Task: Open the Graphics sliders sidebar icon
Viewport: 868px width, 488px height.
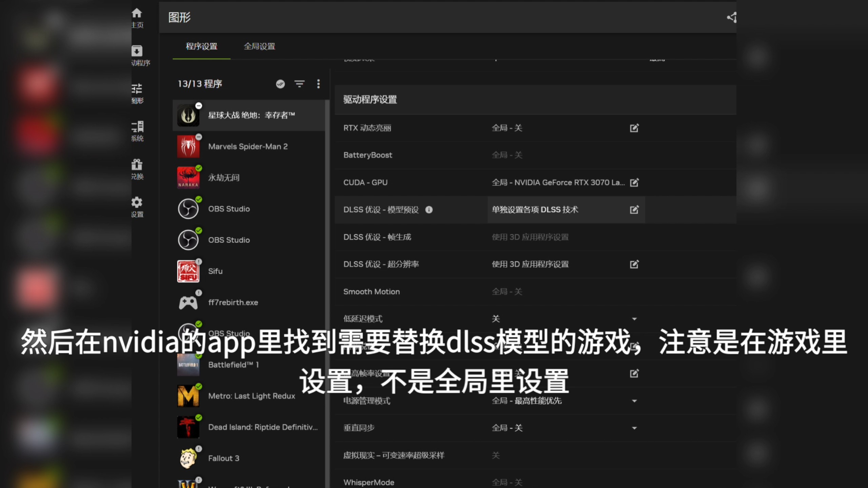Action: [137, 89]
